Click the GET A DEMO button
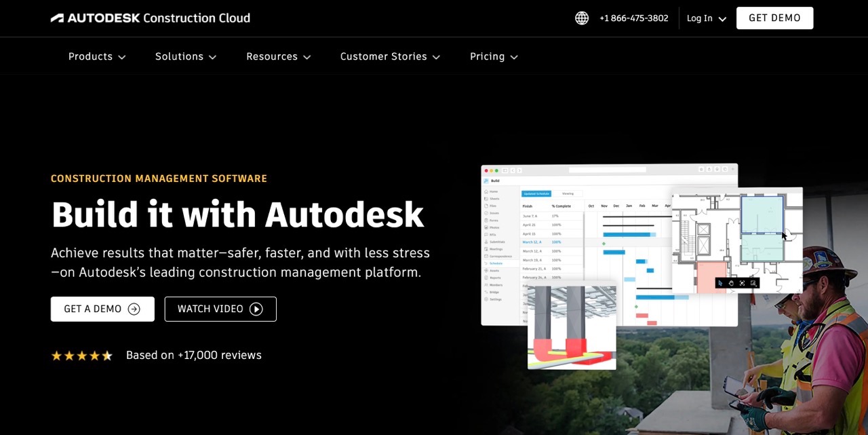Image resolution: width=868 pixels, height=435 pixels. pos(102,309)
